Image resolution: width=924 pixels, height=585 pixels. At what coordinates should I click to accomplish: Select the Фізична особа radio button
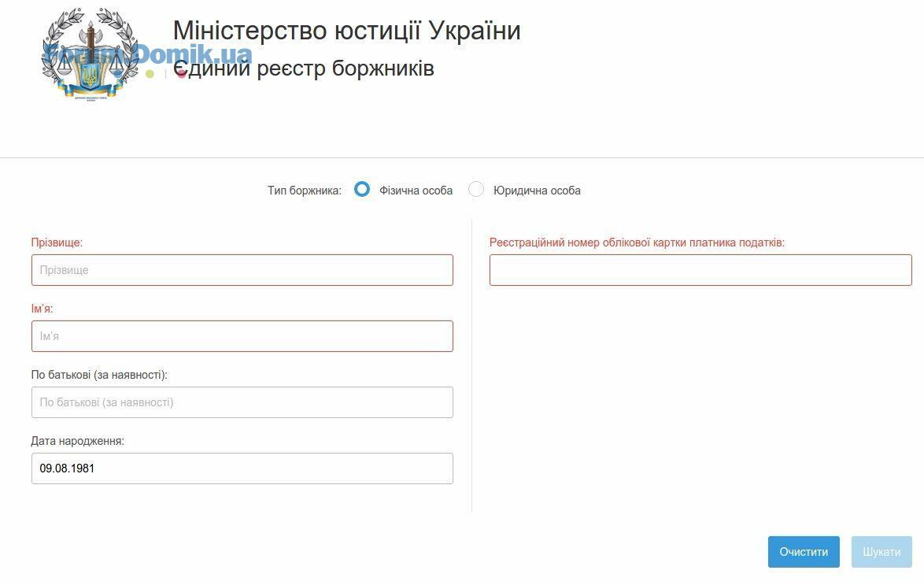coord(362,189)
